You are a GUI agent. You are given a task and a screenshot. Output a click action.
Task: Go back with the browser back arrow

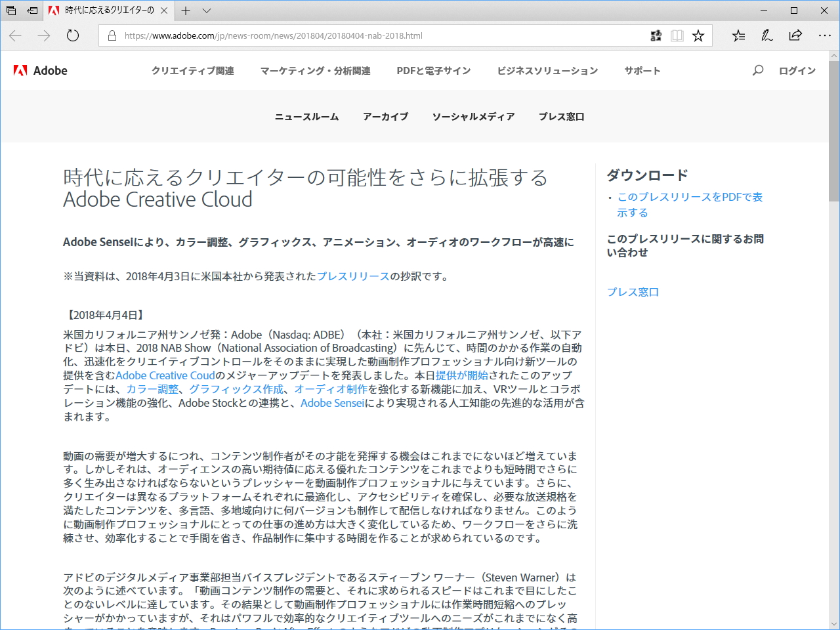pos(16,36)
